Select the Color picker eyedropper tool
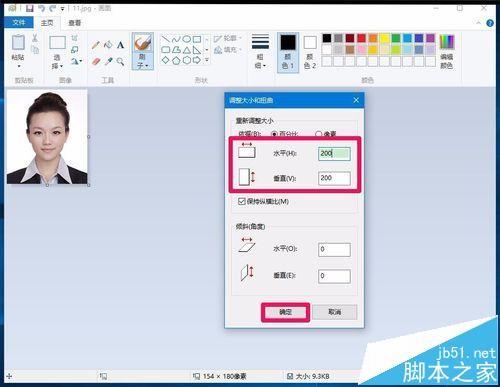 click(x=108, y=61)
